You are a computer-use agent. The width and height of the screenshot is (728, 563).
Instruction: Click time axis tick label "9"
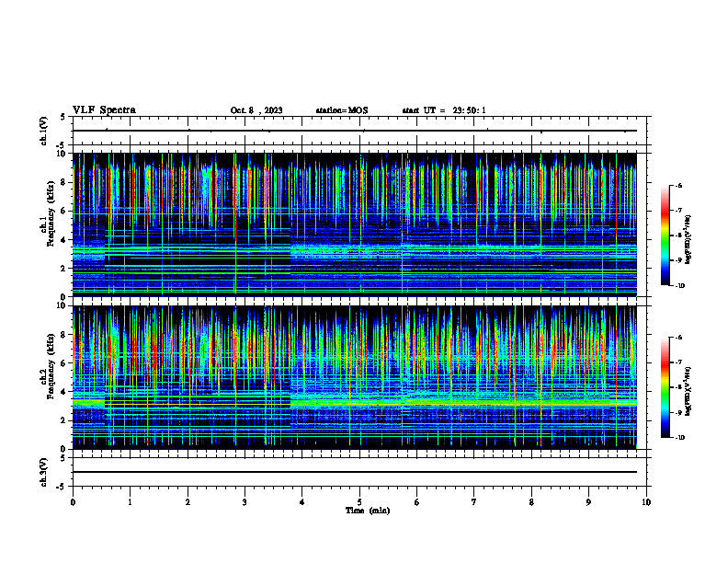pyautogui.click(x=588, y=502)
